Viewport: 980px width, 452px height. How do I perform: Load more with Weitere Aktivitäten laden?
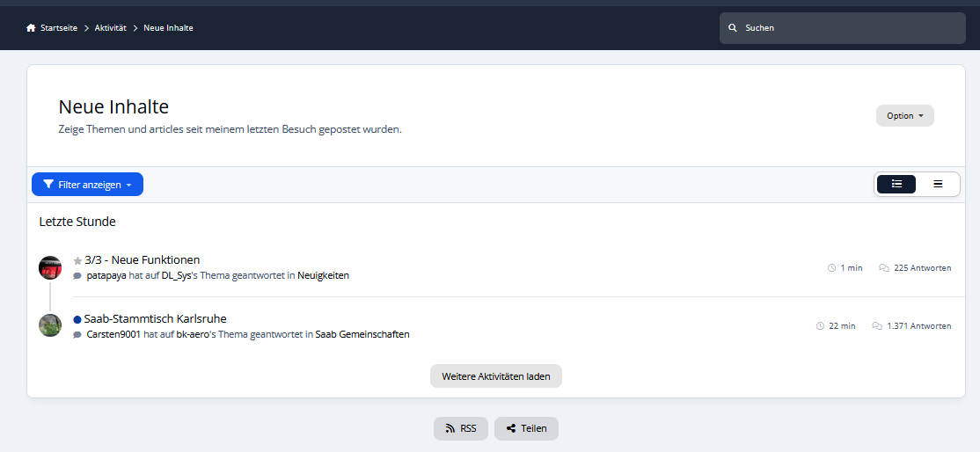[x=495, y=376]
